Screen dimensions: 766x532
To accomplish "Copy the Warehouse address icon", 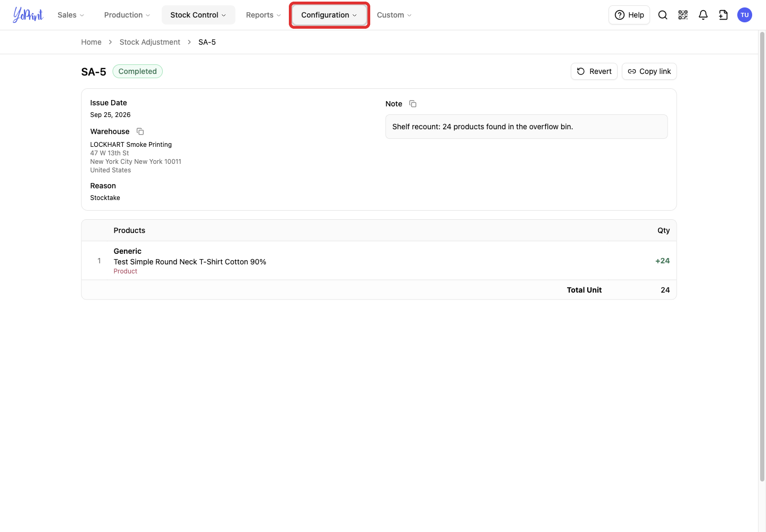I will point(140,131).
